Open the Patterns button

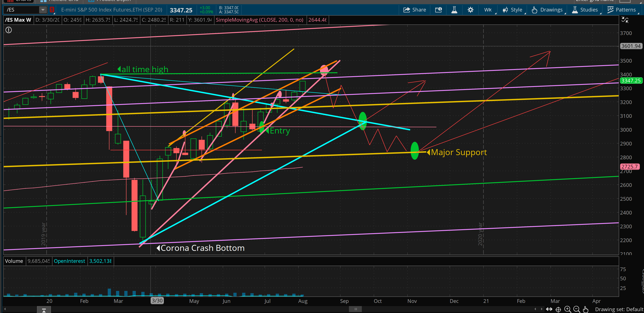622,10
